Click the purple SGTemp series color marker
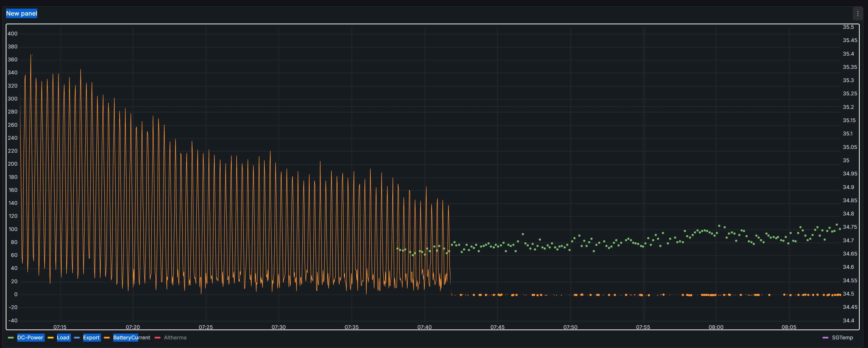 pyautogui.click(x=825, y=338)
